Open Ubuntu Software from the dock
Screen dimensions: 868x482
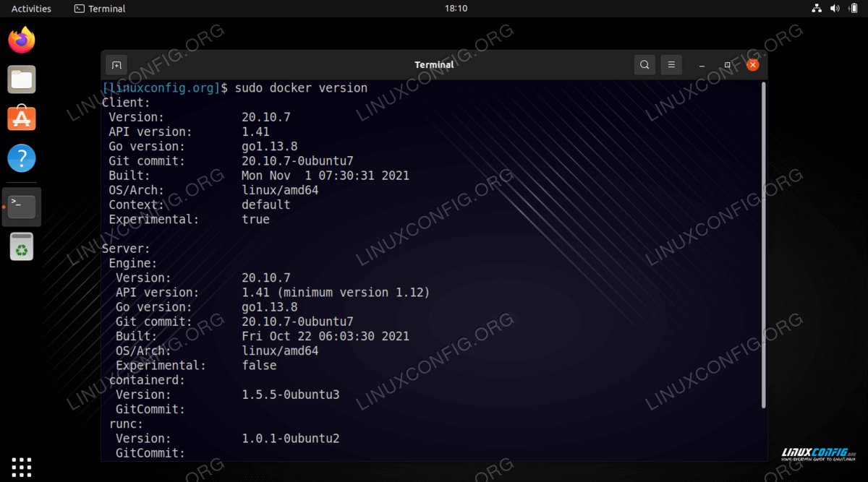22,119
